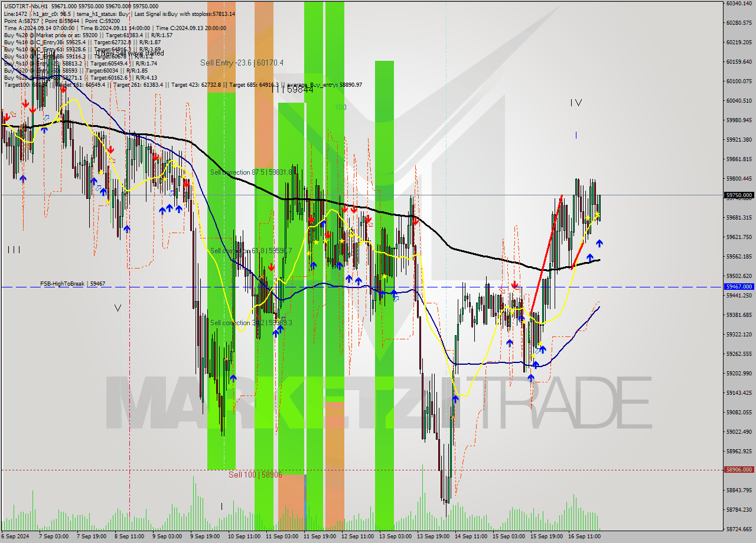
Task: Click the 60340.140 price axis value
Action: 739,3
